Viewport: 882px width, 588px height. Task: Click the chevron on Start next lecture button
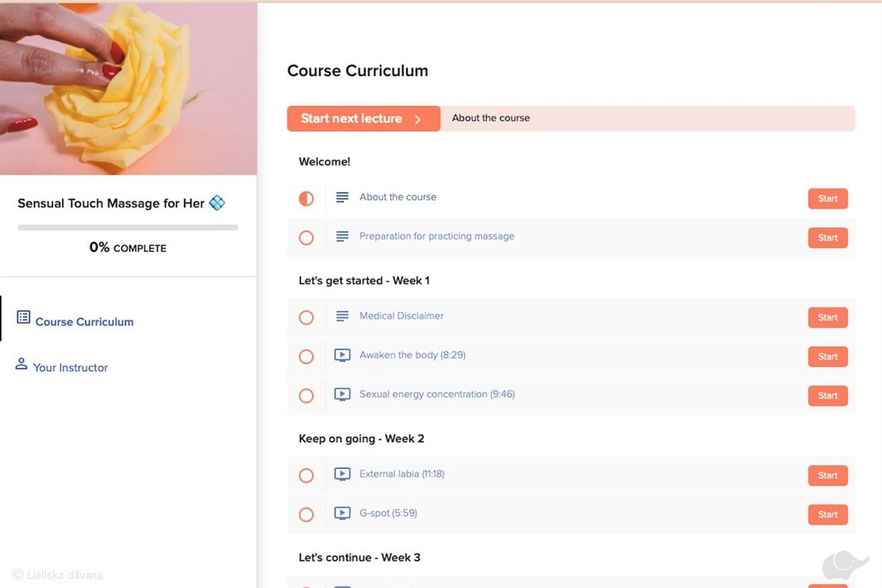(x=418, y=119)
